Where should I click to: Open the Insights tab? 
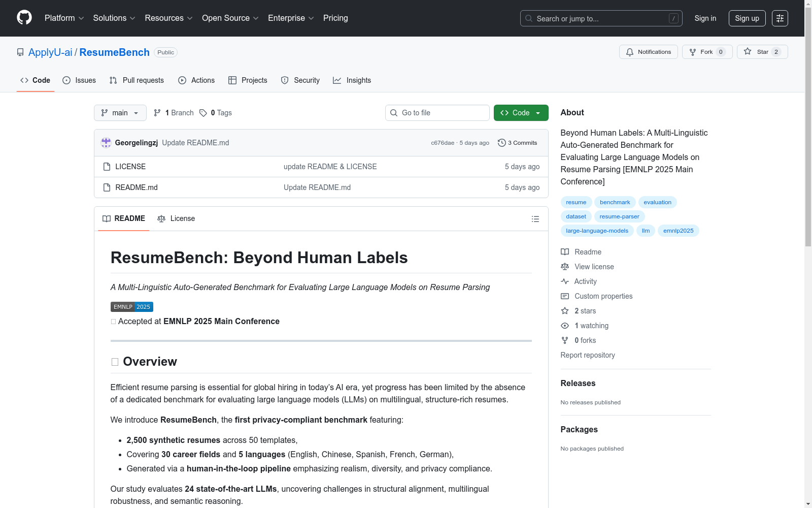352,80
